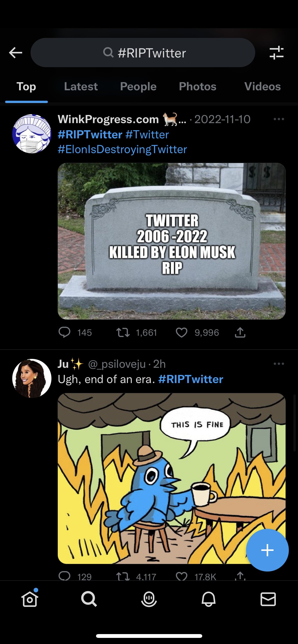Switch to the Latest tab
298x644 pixels.
pyautogui.click(x=81, y=87)
